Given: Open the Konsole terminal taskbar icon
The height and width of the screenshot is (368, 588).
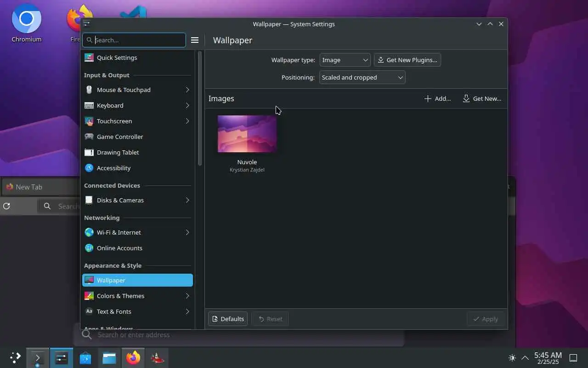Looking at the screenshot, I should point(38,358).
